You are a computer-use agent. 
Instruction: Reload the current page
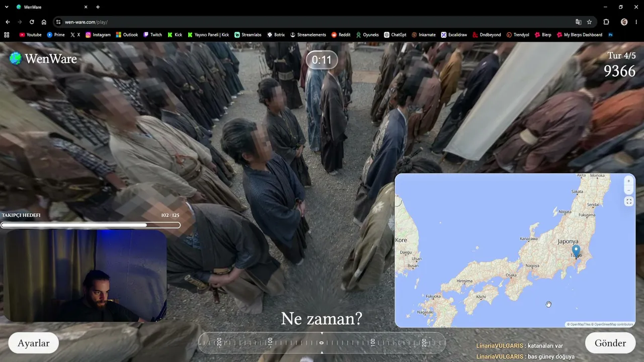click(x=32, y=22)
